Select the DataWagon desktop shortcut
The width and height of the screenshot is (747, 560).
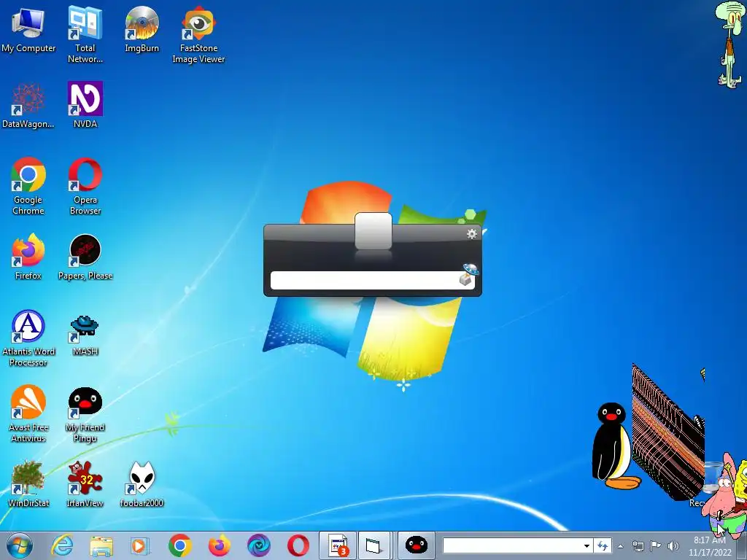tap(28, 105)
